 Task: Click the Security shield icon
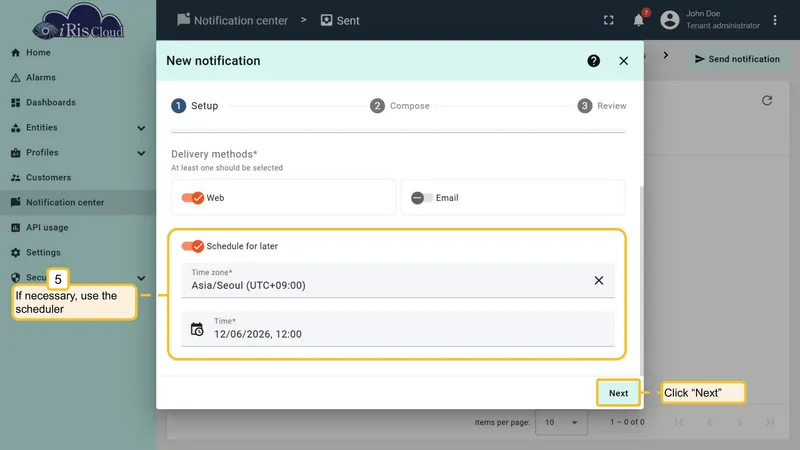pos(15,278)
